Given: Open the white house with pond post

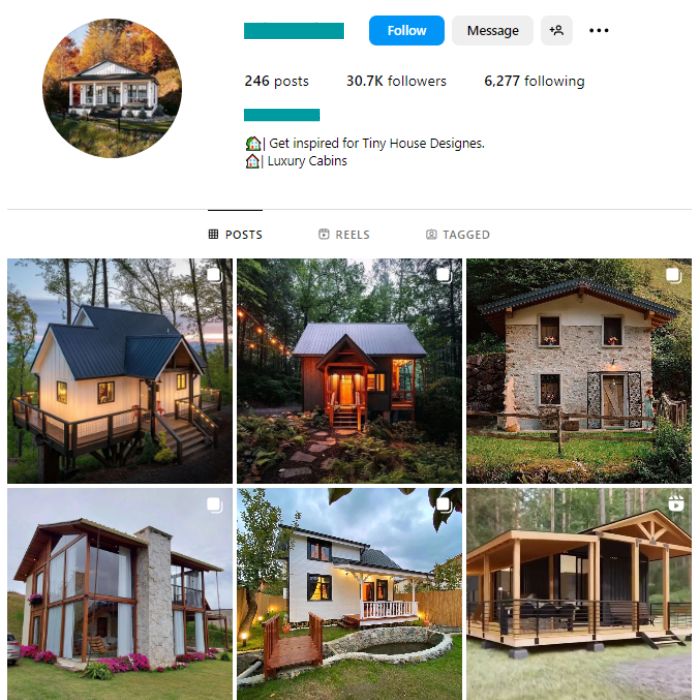Looking at the screenshot, I should 349,594.
